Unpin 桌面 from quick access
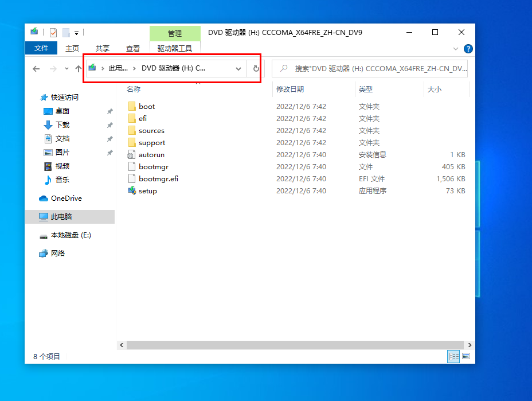532x401 pixels. 109,111
